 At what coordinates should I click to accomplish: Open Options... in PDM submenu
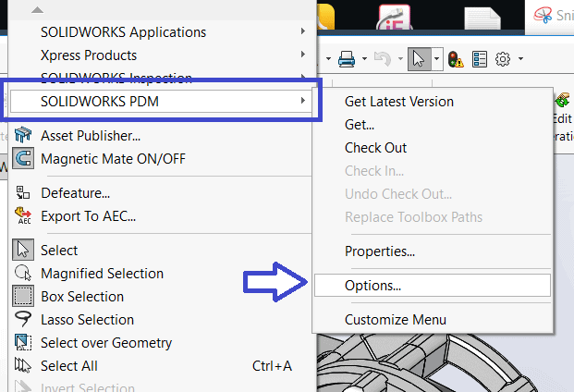pyautogui.click(x=433, y=285)
